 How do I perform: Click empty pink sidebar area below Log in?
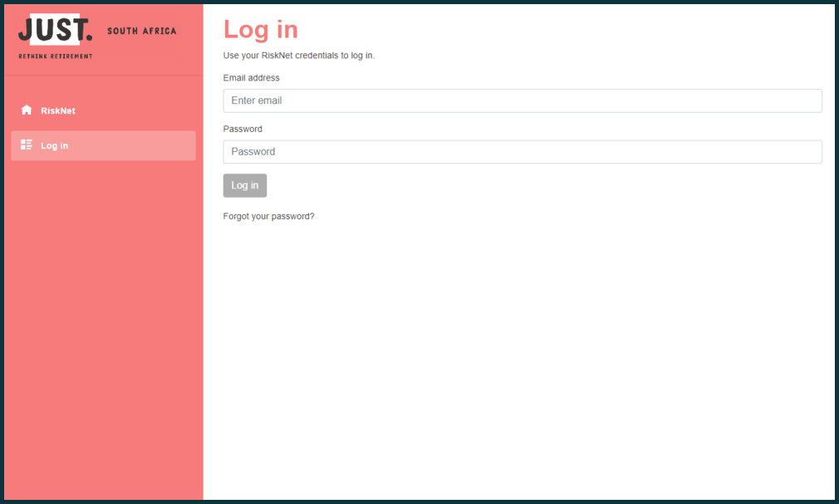[103, 332]
